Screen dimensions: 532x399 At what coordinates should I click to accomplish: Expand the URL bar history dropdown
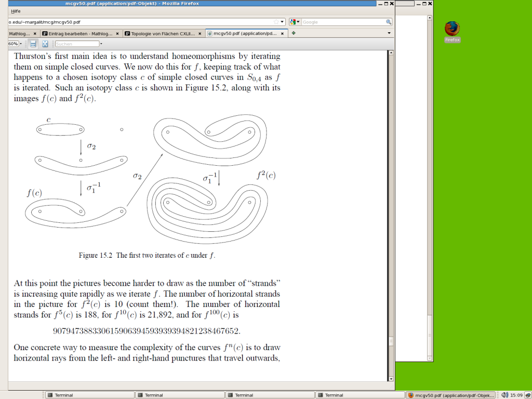coord(283,22)
